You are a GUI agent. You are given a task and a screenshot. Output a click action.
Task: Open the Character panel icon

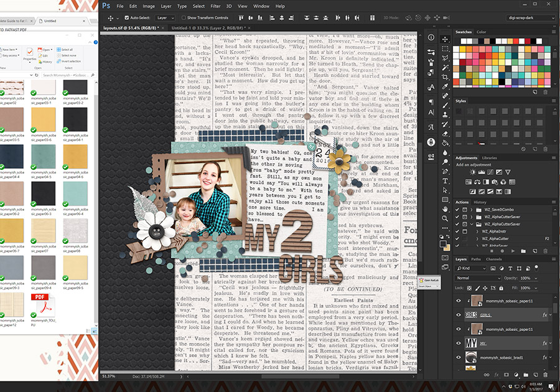click(431, 113)
